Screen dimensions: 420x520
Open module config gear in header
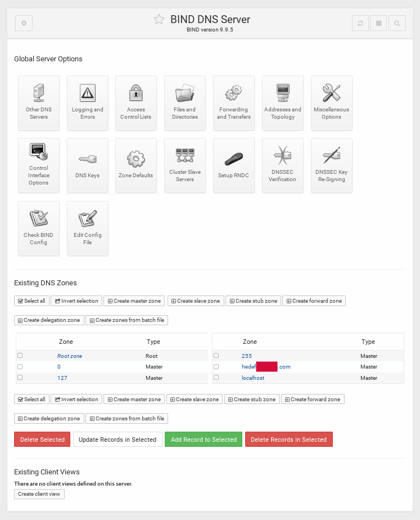24,23
